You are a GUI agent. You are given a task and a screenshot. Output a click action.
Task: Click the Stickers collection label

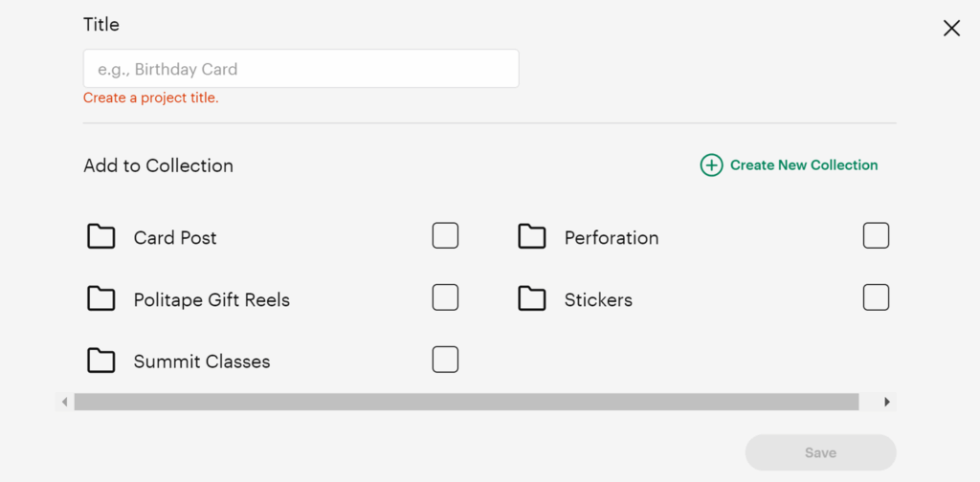coord(598,299)
